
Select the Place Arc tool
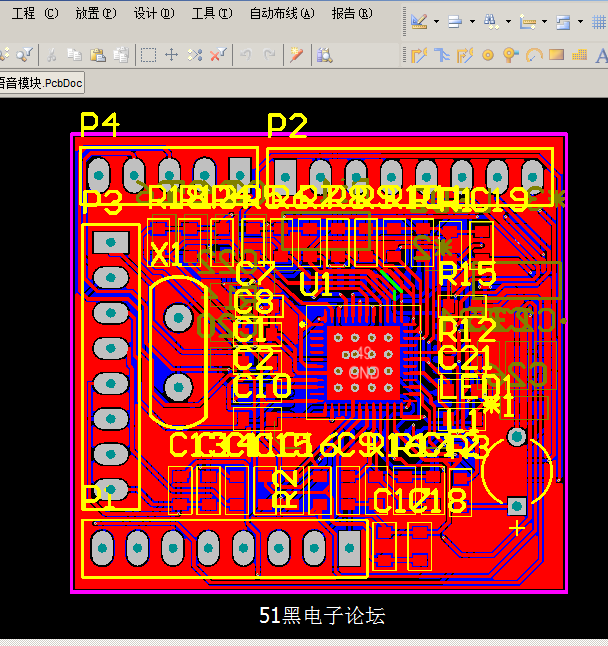click(534, 54)
